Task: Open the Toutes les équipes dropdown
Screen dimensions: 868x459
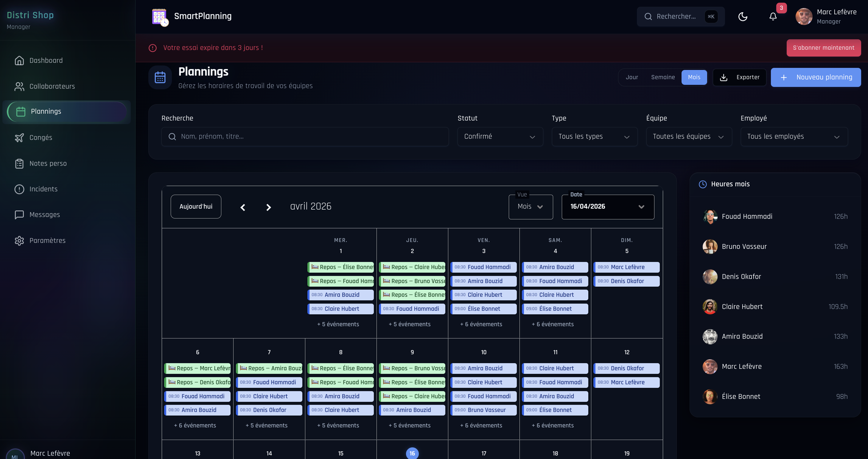Action: [x=689, y=137]
